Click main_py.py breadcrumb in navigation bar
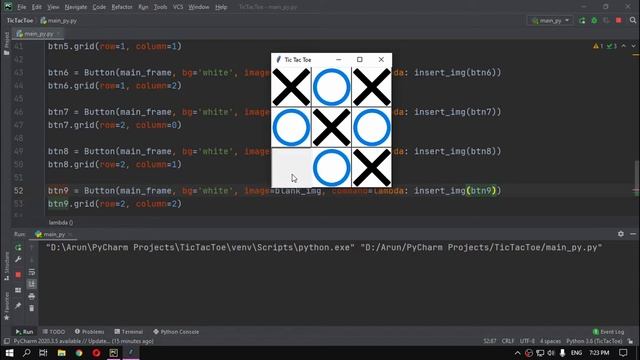 (58, 20)
